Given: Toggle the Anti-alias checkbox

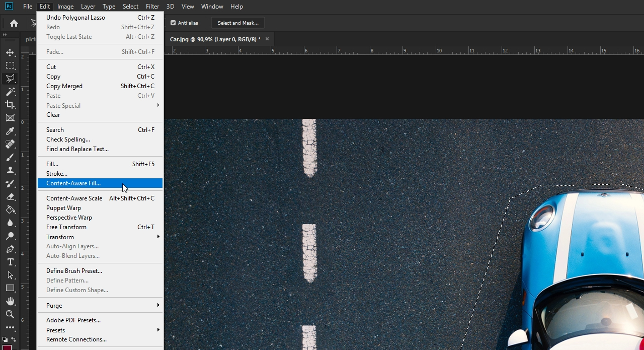Looking at the screenshot, I should tap(173, 23).
